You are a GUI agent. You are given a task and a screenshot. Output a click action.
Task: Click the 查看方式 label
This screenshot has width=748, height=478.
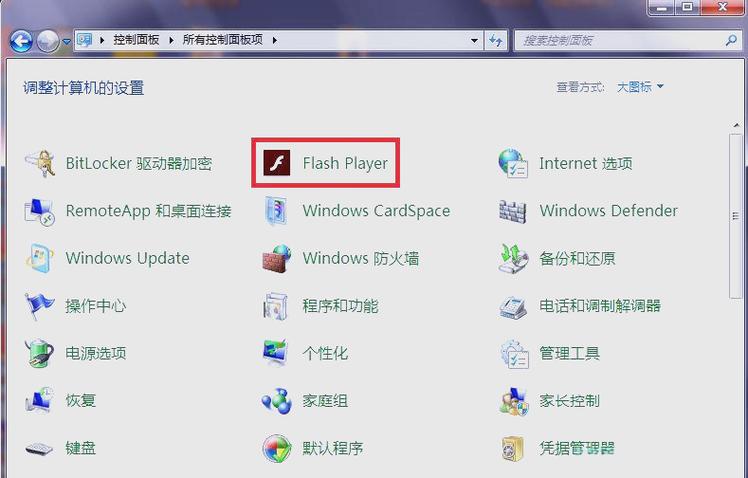pos(580,87)
